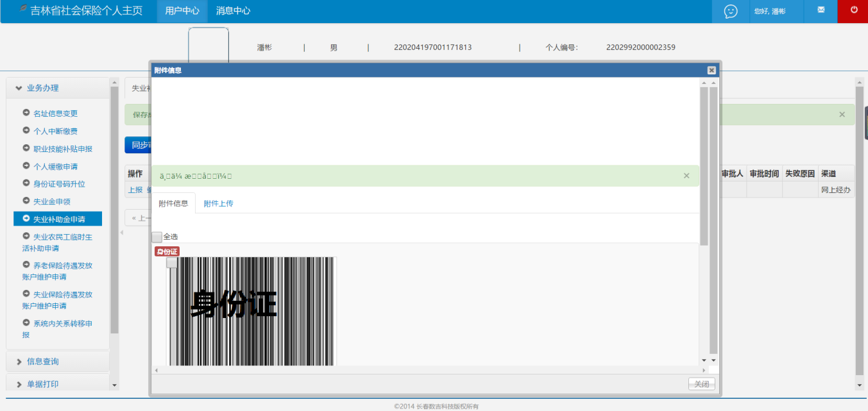Click the 上报 link in the table row
The width and height of the screenshot is (868, 411).
pyautogui.click(x=135, y=190)
